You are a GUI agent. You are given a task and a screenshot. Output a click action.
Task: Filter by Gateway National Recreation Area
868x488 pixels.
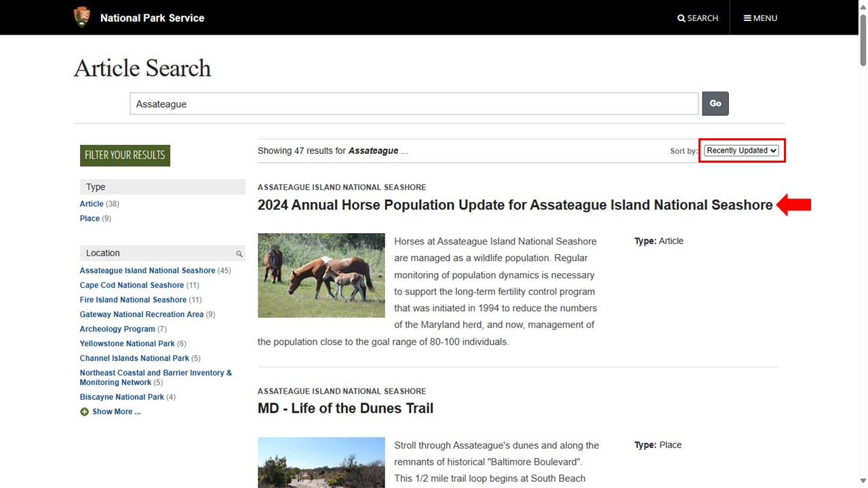point(141,314)
